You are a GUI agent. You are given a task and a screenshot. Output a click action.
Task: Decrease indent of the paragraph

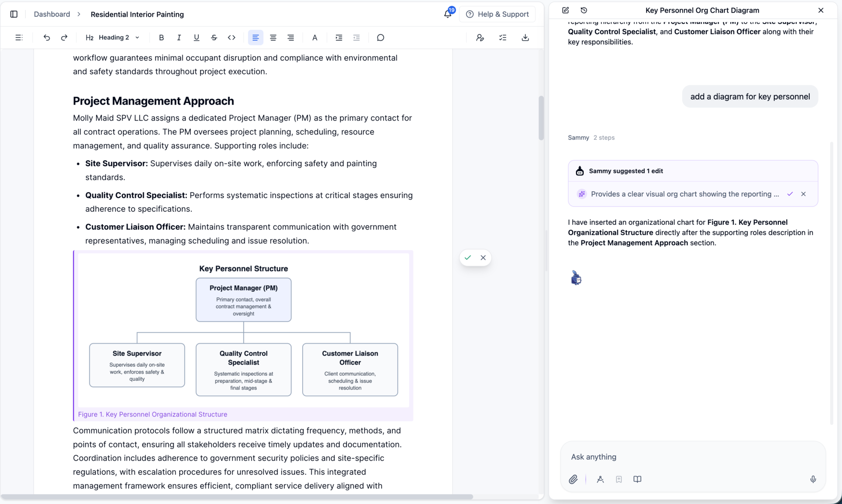(356, 37)
